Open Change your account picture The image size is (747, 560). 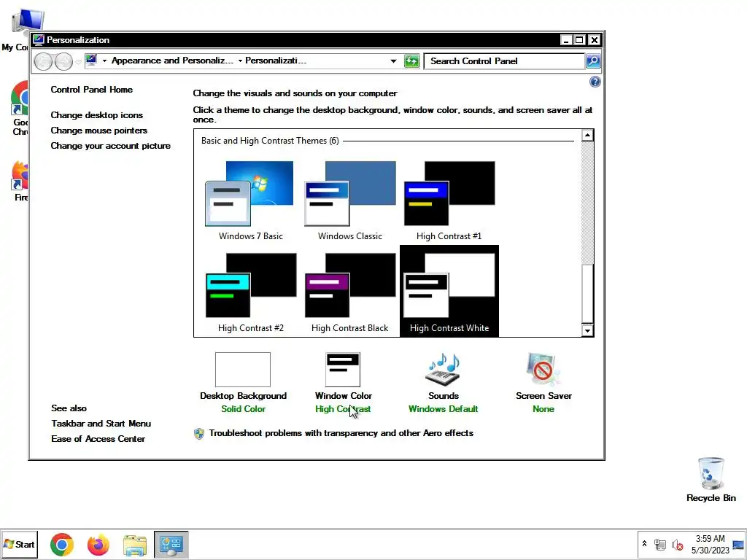(111, 146)
